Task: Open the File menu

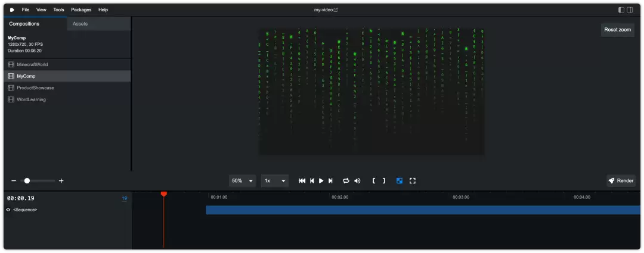Action: click(x=26, y=10)
